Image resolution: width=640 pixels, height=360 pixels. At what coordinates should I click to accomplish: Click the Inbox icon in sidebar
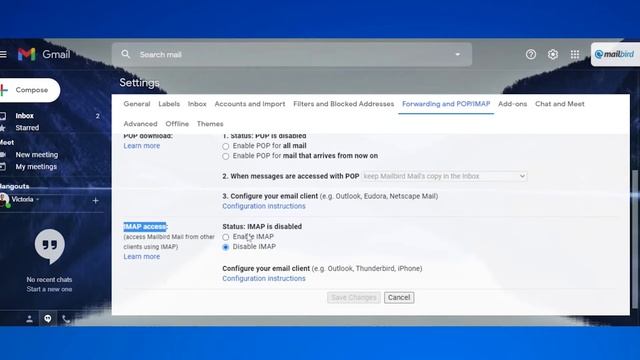pyautogui.click(x=3, y=116)
